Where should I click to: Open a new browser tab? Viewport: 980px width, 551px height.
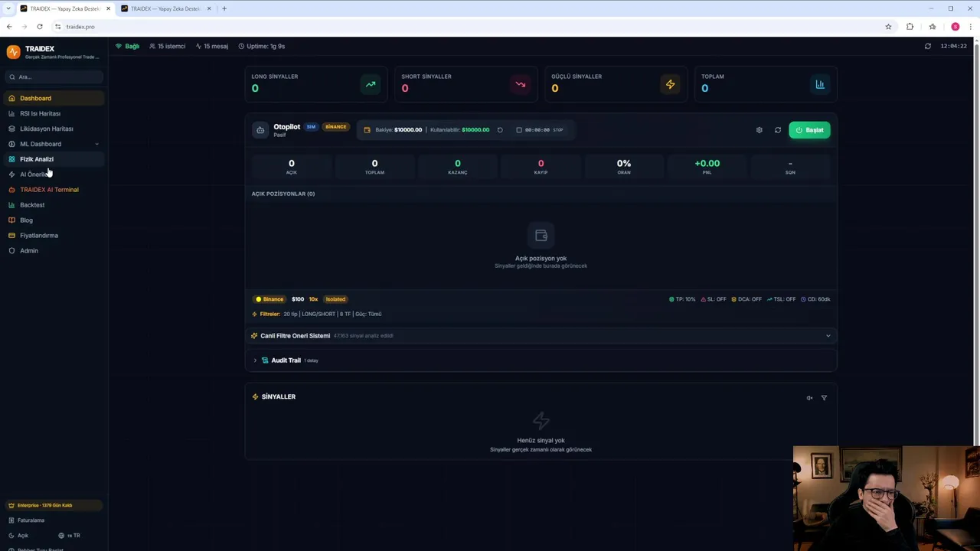[224, 8]
